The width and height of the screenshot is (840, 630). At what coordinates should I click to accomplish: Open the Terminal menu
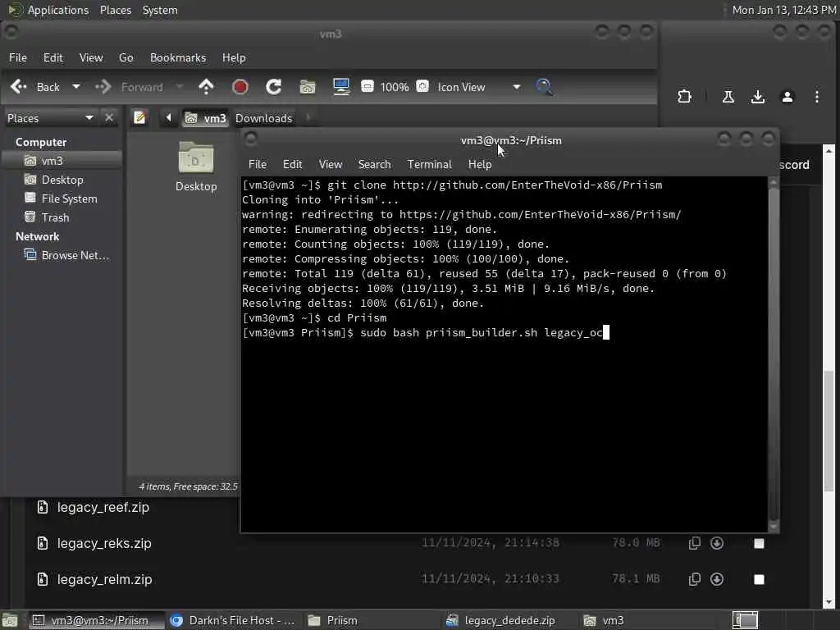click(x=430, y=164)
